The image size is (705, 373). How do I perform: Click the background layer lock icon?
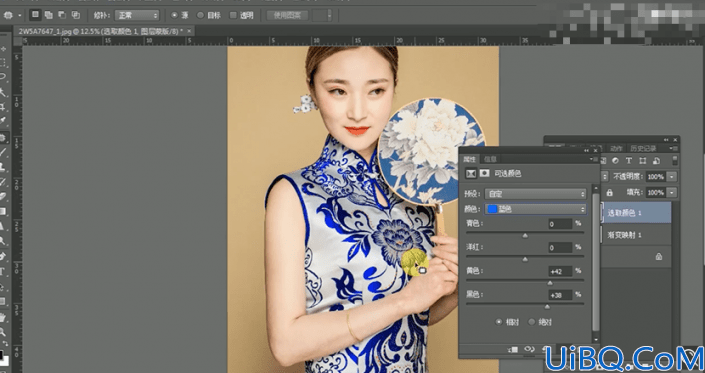(x=659, y=257)
